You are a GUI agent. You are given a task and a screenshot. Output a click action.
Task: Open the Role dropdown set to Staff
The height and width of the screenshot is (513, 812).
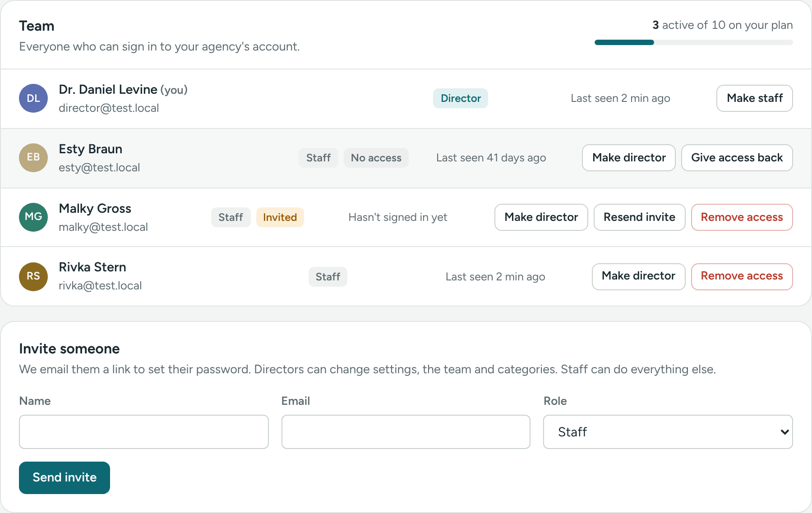click(x=668, y=432)
